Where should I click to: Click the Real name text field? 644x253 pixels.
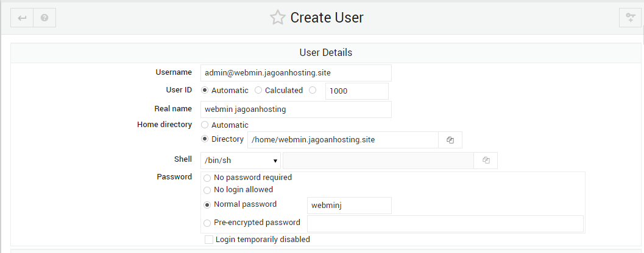click(x=296, y=109)
